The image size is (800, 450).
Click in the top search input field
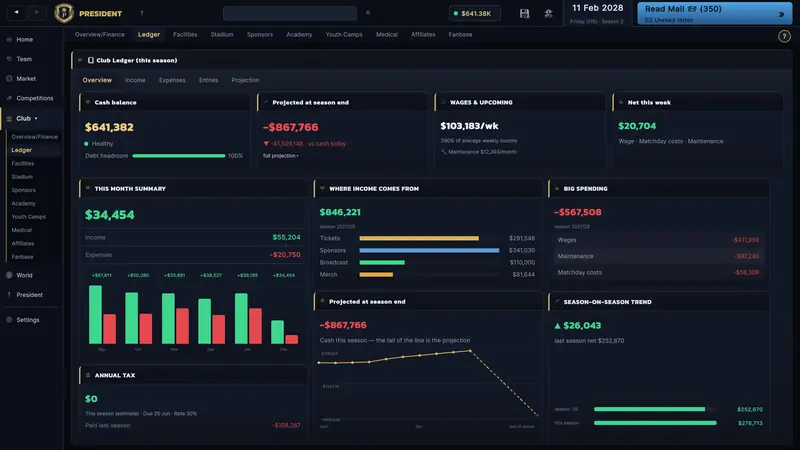pyautogui.click(x=290, y=13)
